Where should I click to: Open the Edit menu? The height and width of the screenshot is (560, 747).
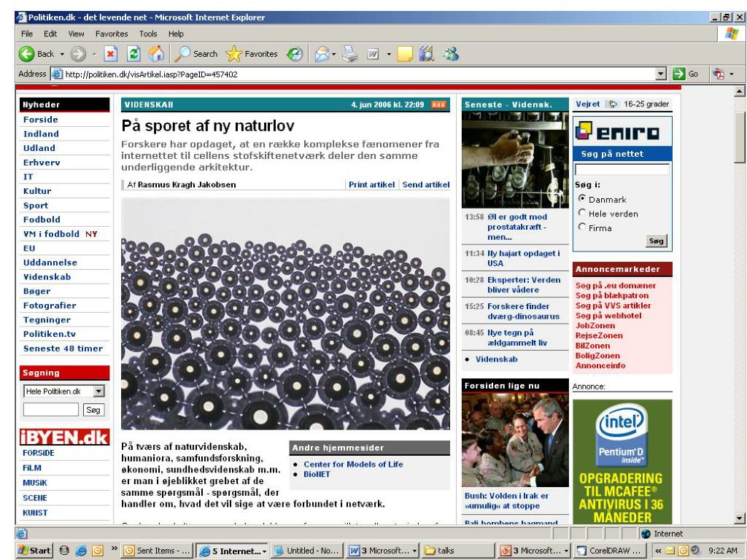pyautogui.click(x=50, y=34)
